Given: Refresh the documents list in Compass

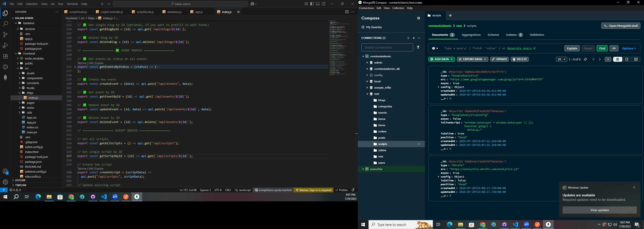Looking at the screenshot, I should coord(585,59).
